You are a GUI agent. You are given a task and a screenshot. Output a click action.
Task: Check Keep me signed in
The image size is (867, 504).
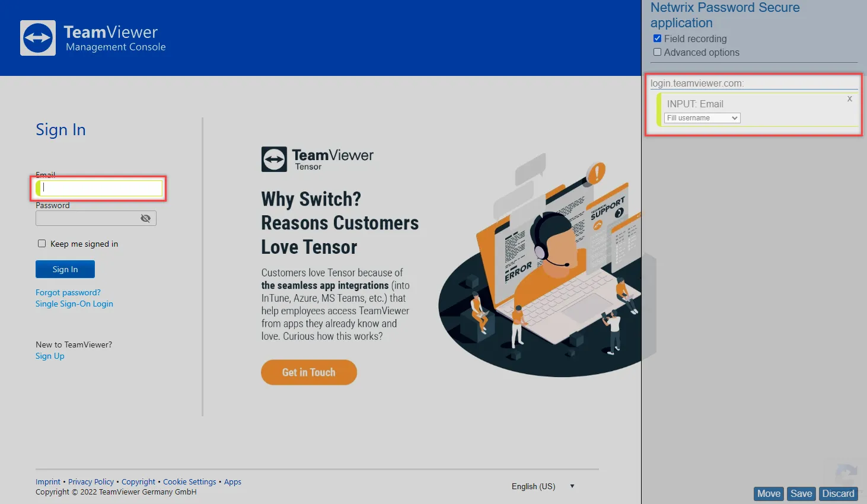[42, 244]
